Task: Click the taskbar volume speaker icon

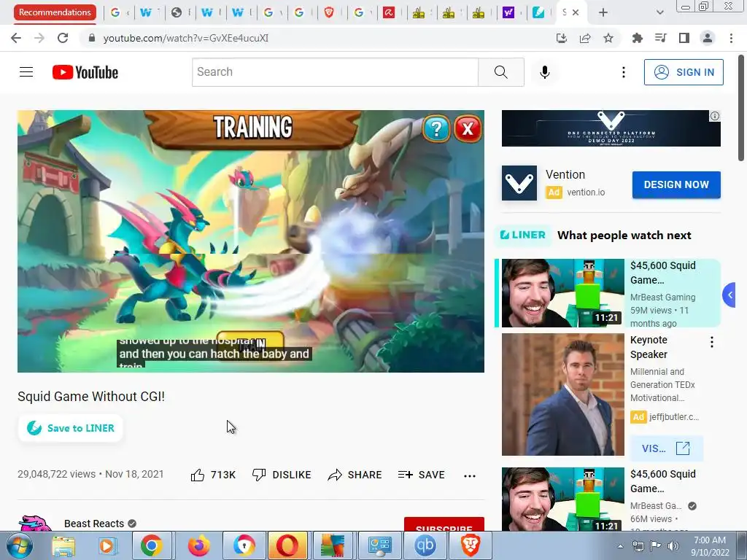Action: (673, 546)
